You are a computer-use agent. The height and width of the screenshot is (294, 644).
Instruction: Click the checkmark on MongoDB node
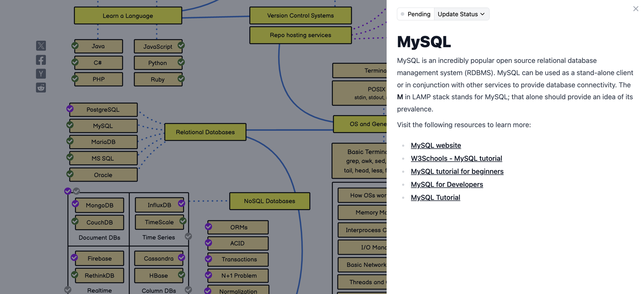(75, 203)
